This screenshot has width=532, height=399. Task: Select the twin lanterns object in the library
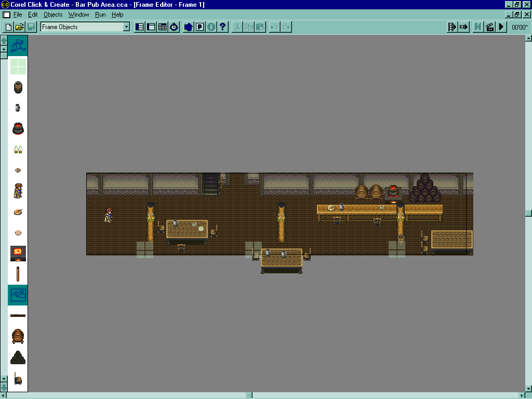pos(18,149)
